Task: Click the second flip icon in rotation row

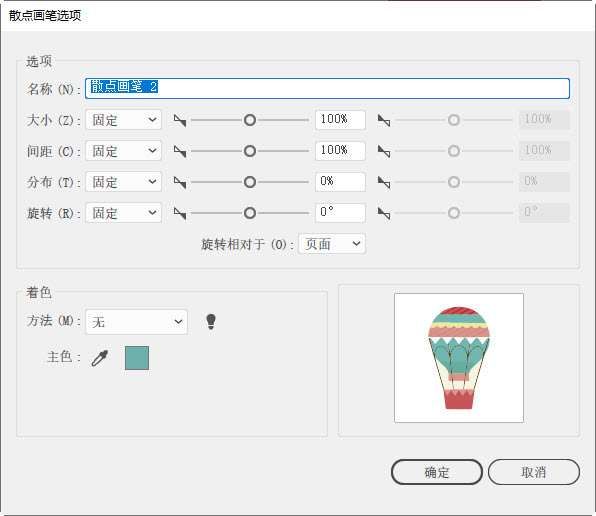Action: tap(384, 213)
